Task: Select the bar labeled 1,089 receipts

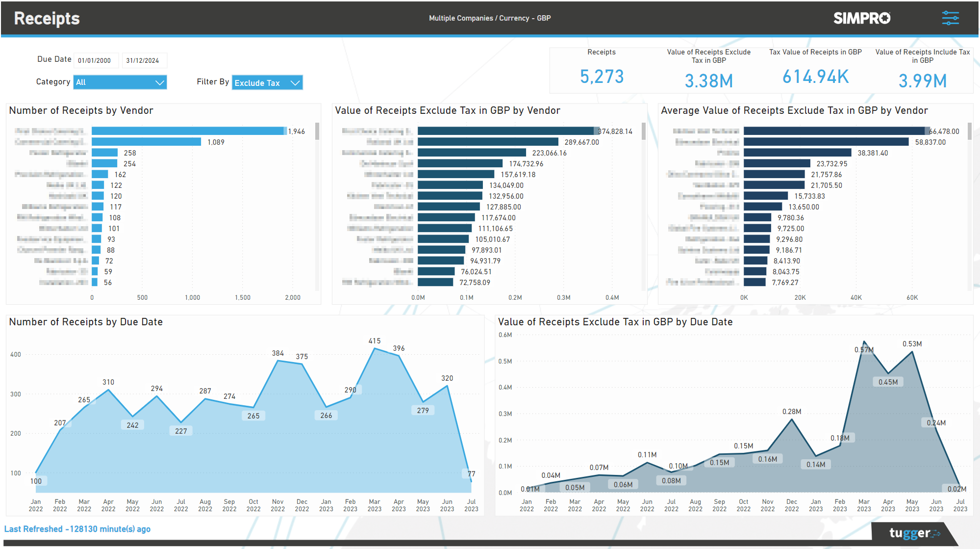Action: [x=146, y=142]
